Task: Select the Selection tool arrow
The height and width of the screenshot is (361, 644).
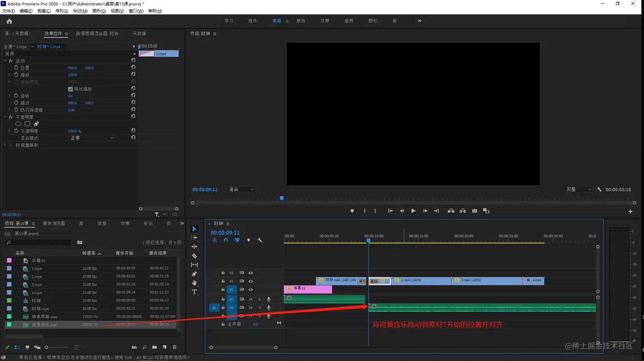Action: tap(195, 229)
